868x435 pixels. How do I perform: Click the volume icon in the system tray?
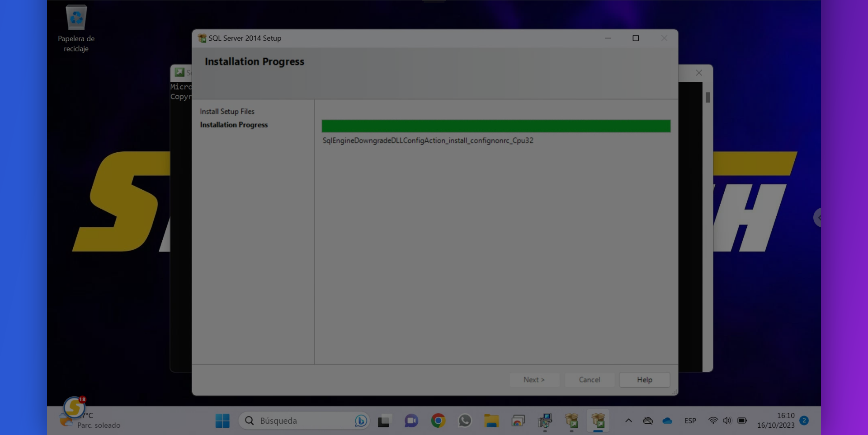727,421
